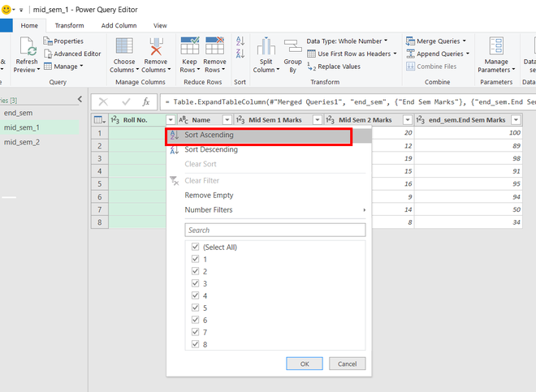Click the Remove Columns icon

pos(156,46)
